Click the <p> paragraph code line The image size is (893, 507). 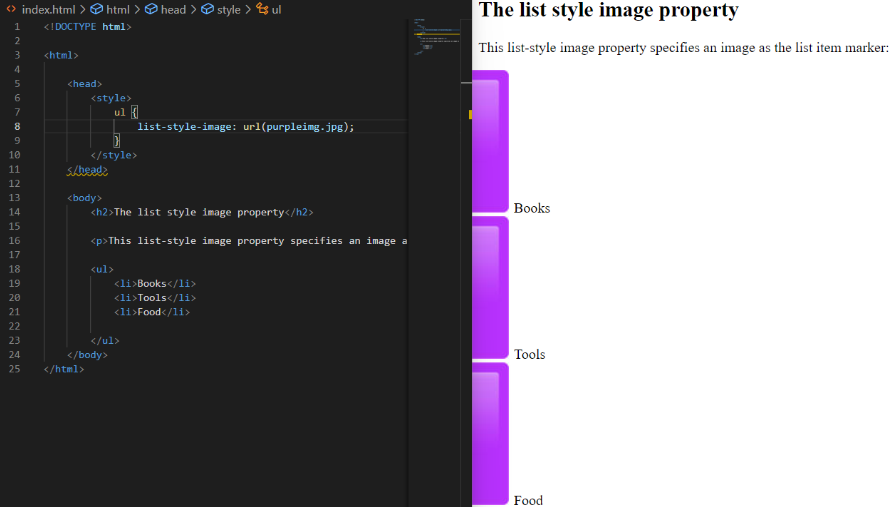pos(249,240)
